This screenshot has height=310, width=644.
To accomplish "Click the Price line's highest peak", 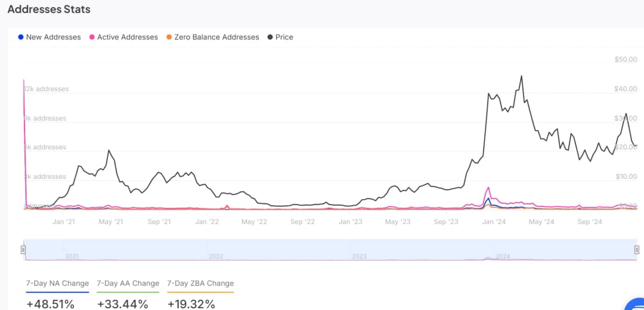I will click(x=522, y=76).
